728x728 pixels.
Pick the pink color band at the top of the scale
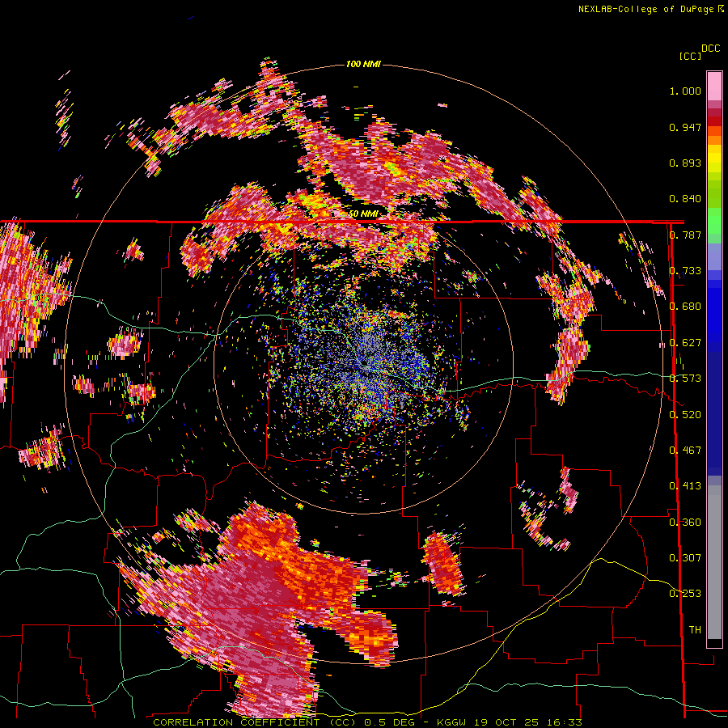714,86
